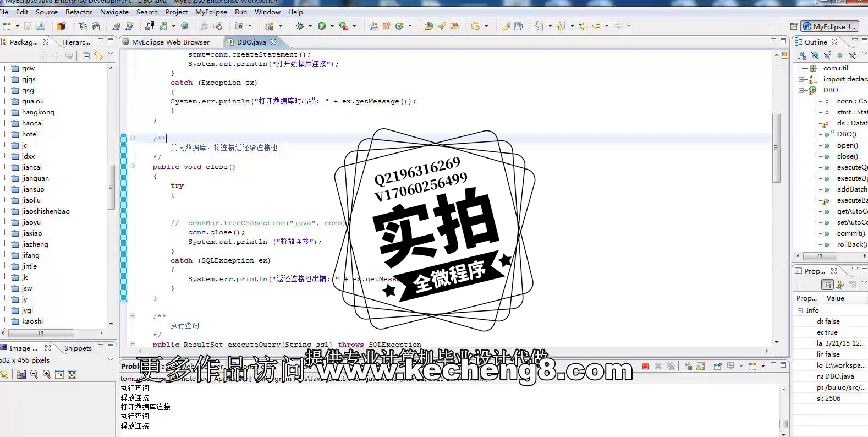Close the DBO.java editor tab
The image size is (868, 437).
(273, 42)
